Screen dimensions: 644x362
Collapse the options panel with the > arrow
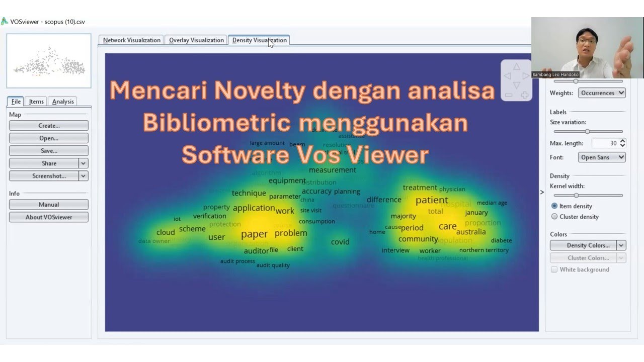(x=542, y=192)
